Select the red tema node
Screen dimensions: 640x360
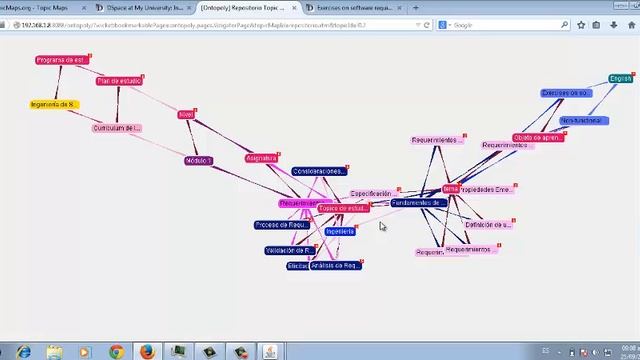point(450,189)
